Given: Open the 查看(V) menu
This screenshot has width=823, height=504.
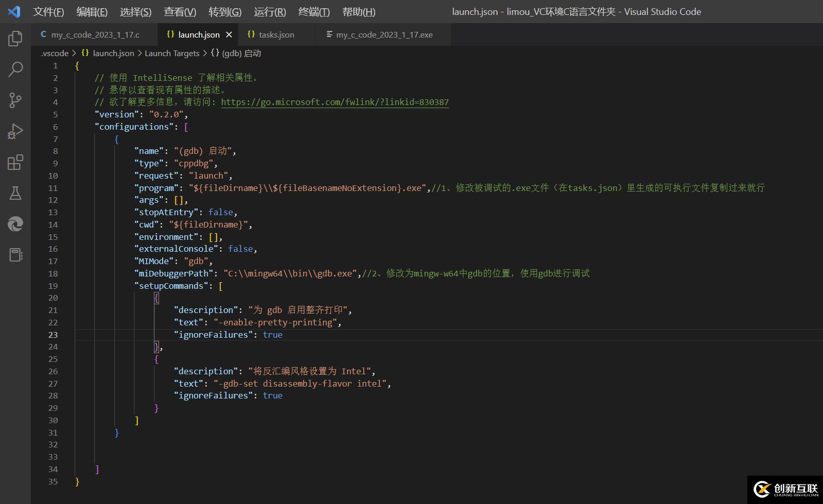Looking at the screenshot, I should coord(180,12).
